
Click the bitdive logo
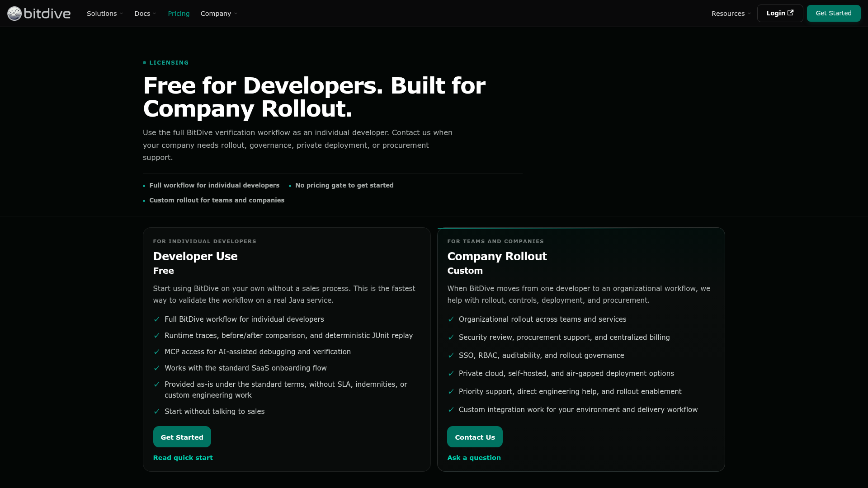(x=39, y=14)
